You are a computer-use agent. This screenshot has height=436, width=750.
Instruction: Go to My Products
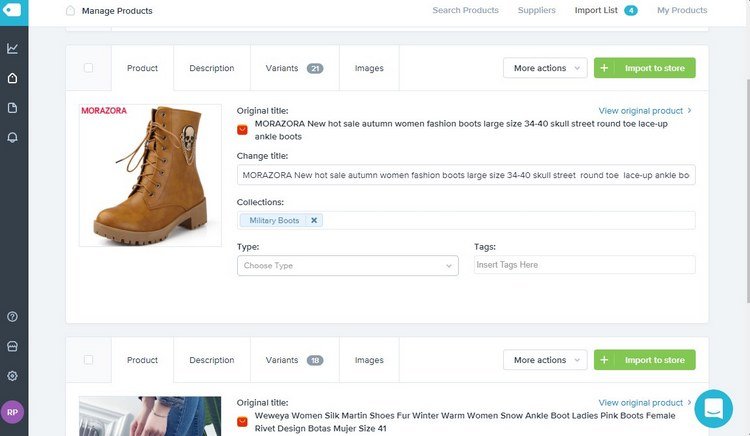[682, 10]
